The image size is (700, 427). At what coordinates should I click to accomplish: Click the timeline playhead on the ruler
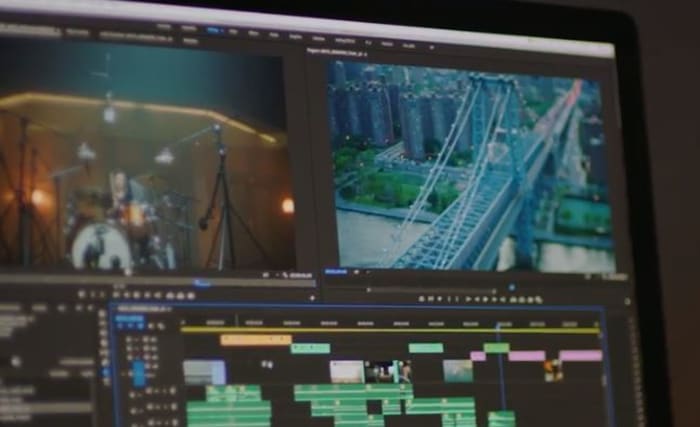tap(498, 326)
